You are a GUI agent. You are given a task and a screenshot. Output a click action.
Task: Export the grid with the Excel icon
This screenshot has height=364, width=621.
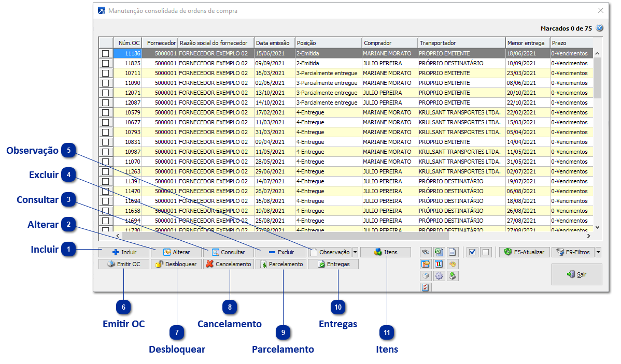439,252
